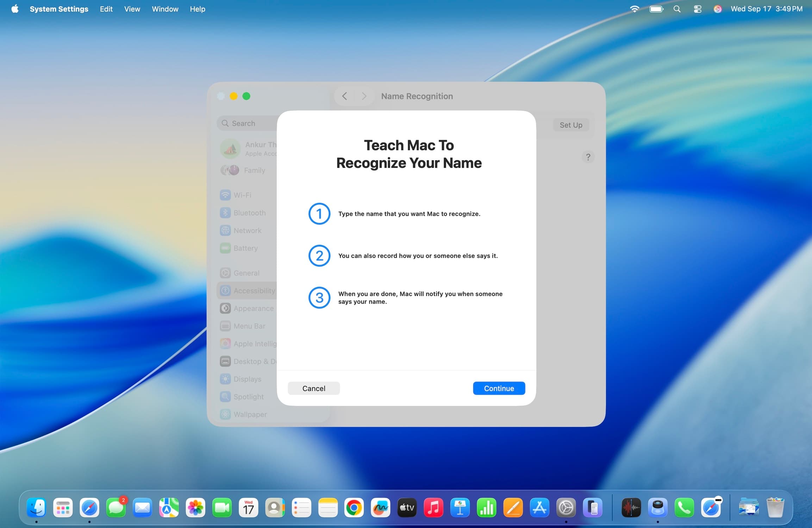Viewport: 812px width, 528px height.
Task: Select Battery in the settings sidebar
Action: (x=245, y=248)
